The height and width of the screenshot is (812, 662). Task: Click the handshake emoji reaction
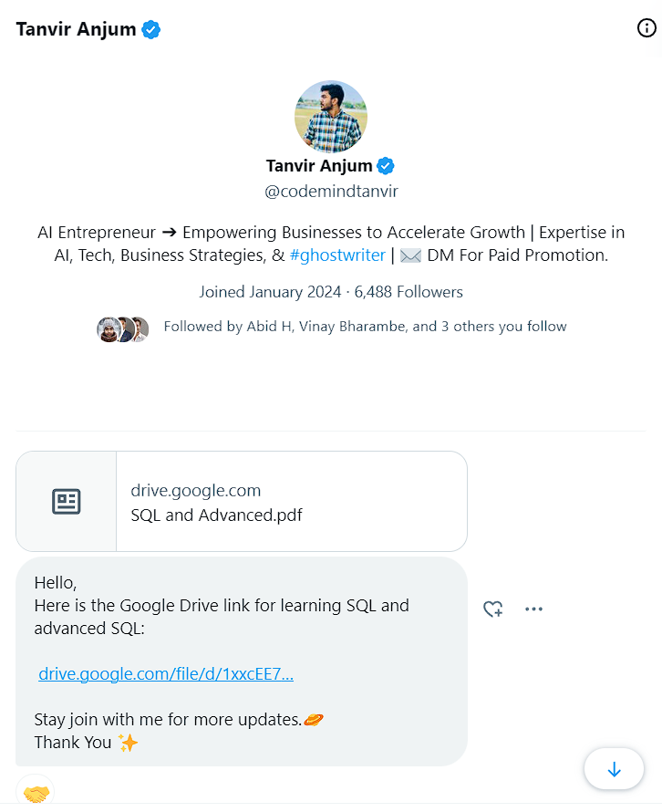point(36,794)
